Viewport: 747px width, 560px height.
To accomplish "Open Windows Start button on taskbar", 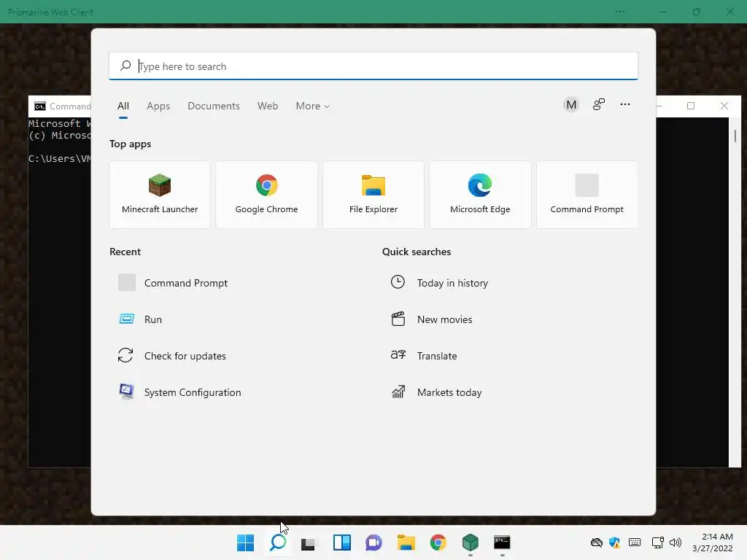I will (x=245, y=542).
